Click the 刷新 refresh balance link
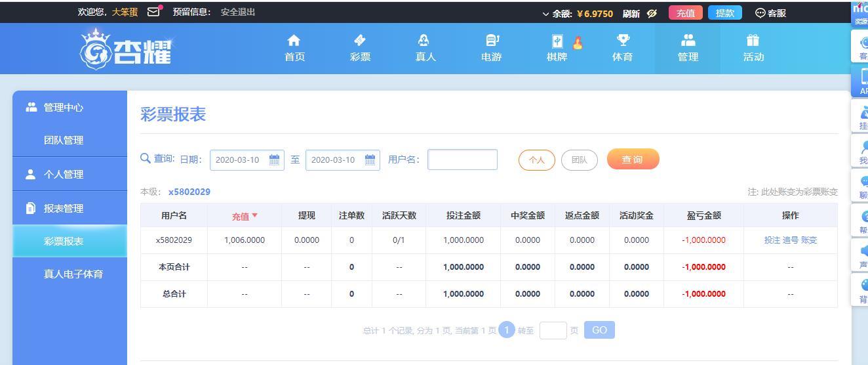868x365 pixels. coord(631,13)
